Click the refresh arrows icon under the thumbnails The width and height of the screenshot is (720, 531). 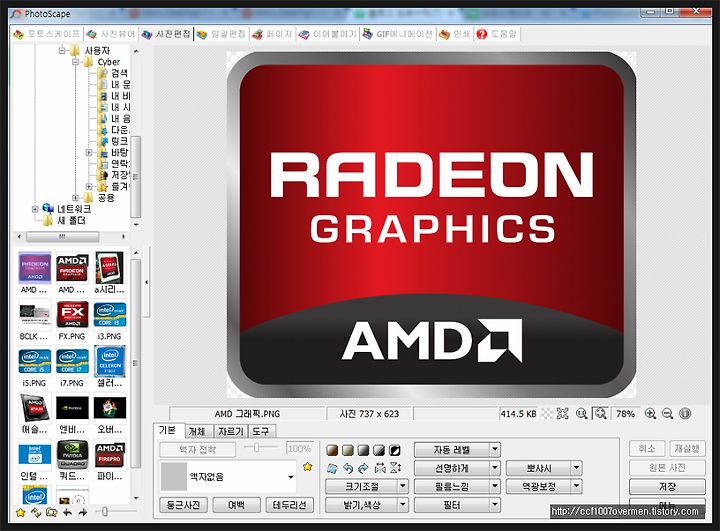pos(36,512)
